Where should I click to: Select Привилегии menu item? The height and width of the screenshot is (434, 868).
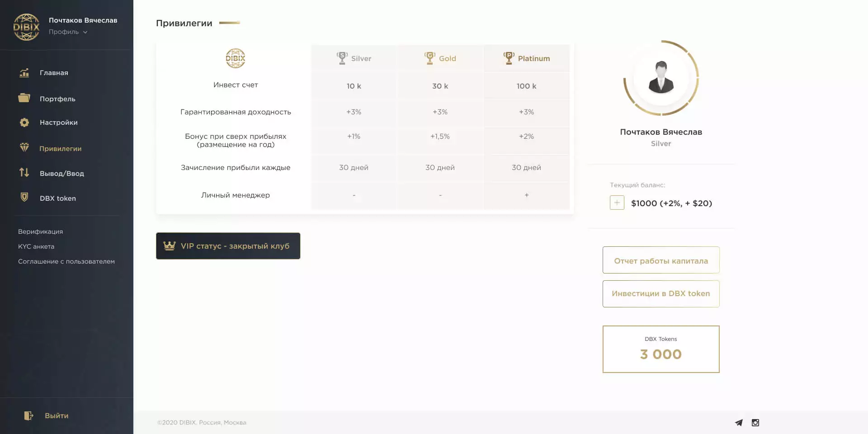[61, 149]
